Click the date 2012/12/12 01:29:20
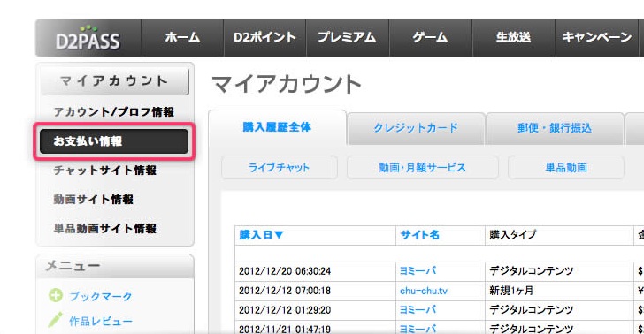The width and height of the screenshot is (644, 334). (285, 310)
